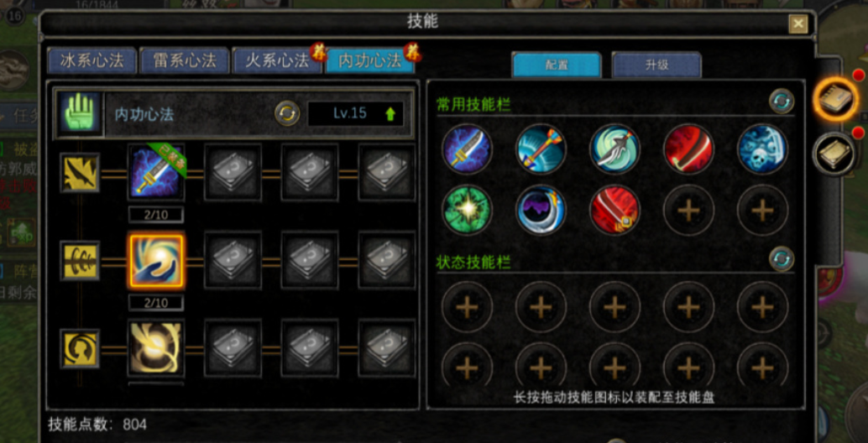
Task: Click the green starburst skill slot
Action: 467,210
